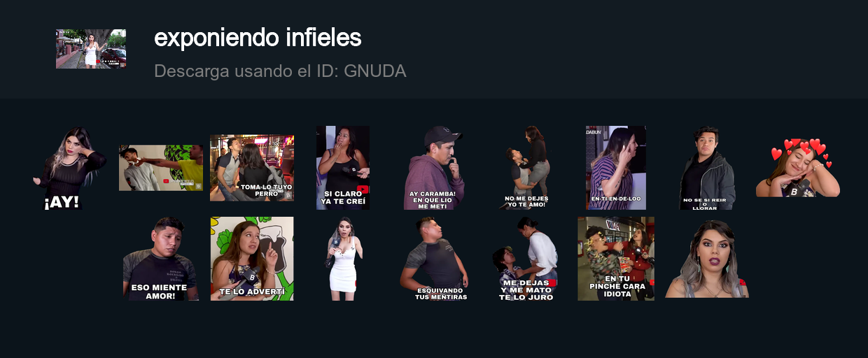The width and height of the screenshot is (868, 358).
Task: Select the "AY CARAMBA! EN QUE LIO ME METÍ" sticker
Action: coord(434,168)
